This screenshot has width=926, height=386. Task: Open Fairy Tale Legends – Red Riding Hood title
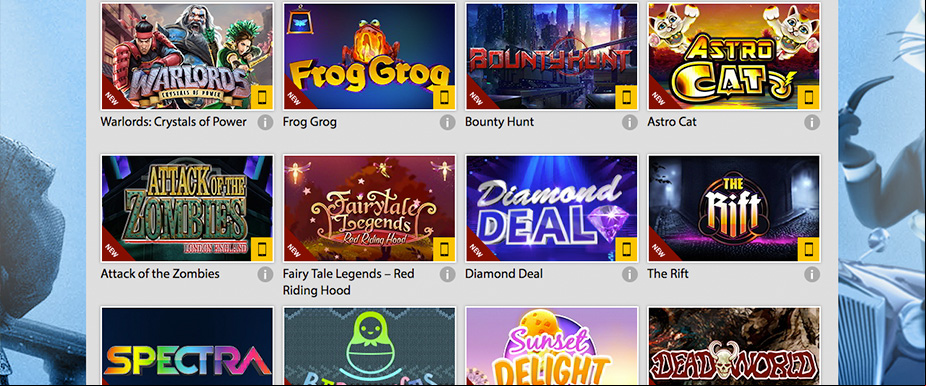point(348,282)
